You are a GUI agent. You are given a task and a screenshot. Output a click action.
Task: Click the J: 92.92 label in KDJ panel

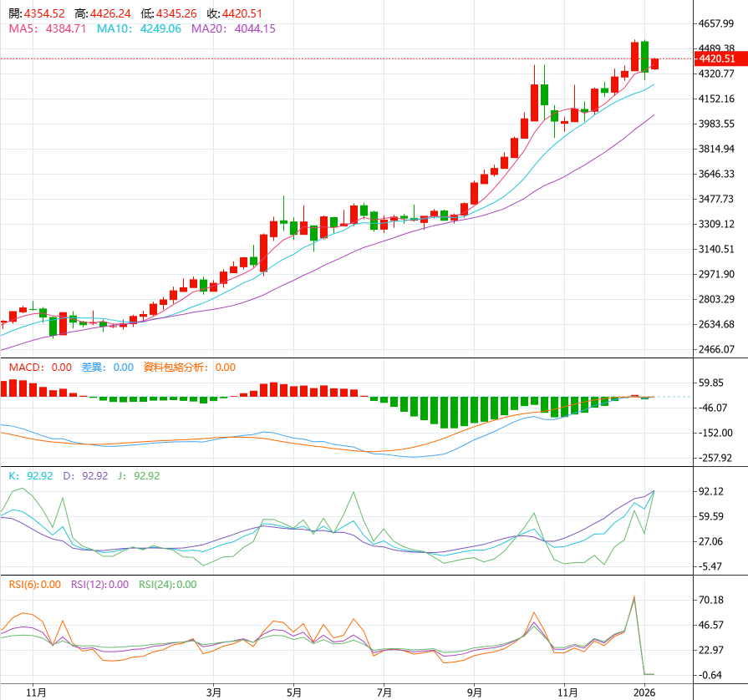138,475
